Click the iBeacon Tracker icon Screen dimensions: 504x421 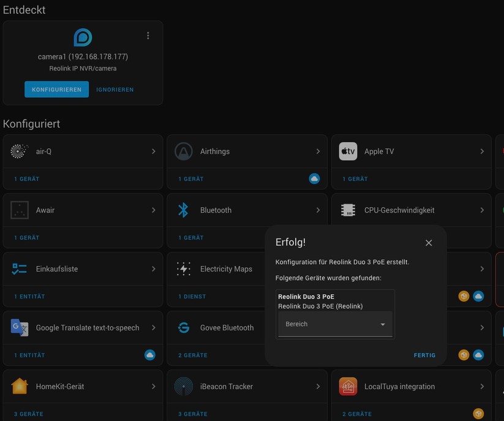(x=183, y=386)
